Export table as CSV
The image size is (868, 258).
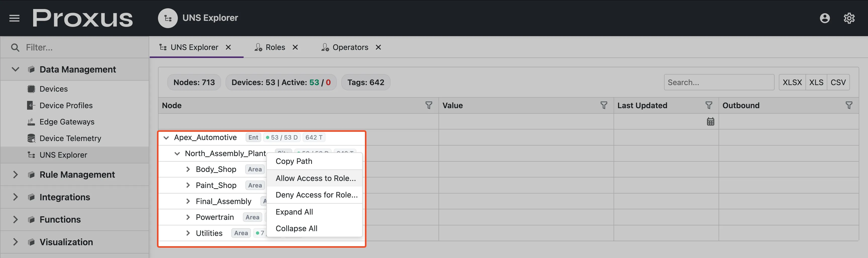pos(838,83)
